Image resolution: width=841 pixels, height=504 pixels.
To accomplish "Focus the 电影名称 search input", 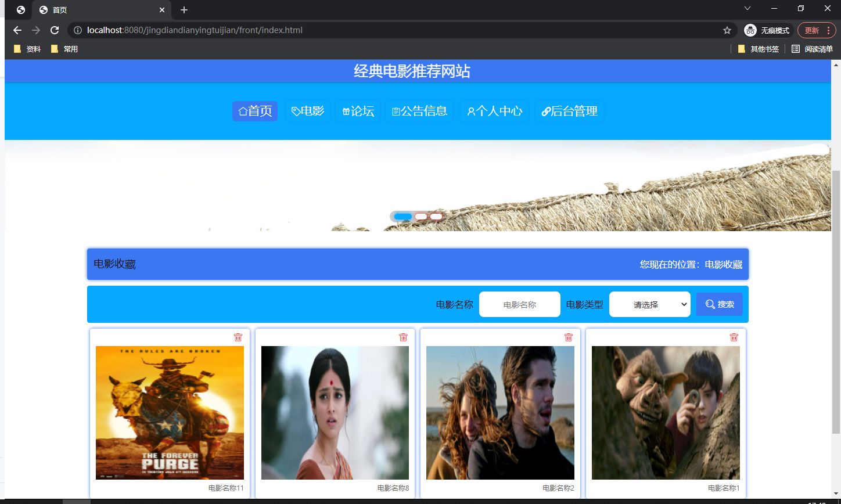I will point(520,304).
